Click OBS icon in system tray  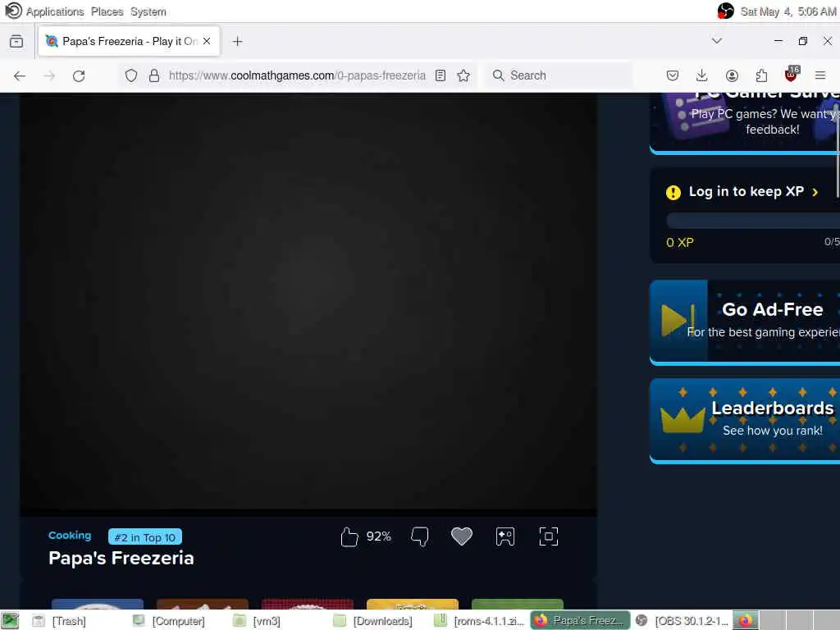725,11
